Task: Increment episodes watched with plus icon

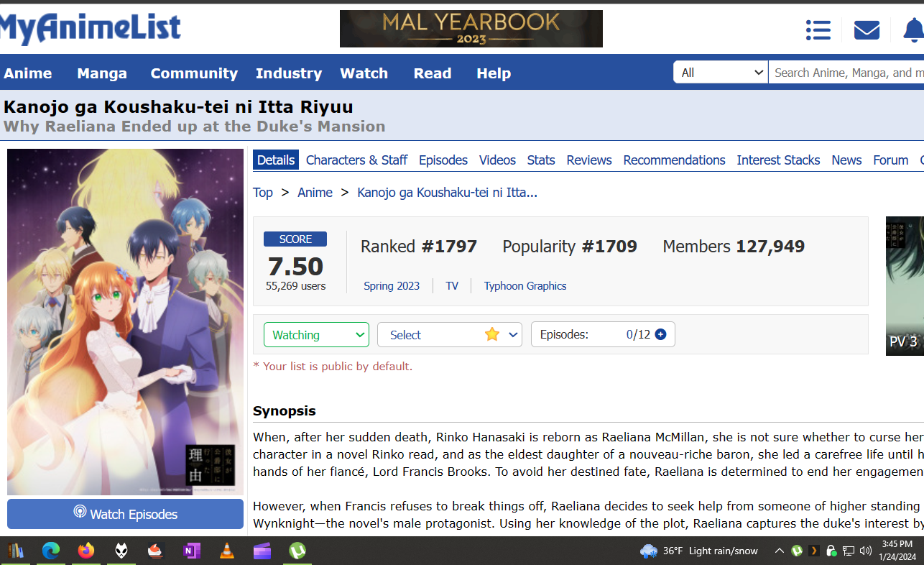Action: tap(660, 334)
